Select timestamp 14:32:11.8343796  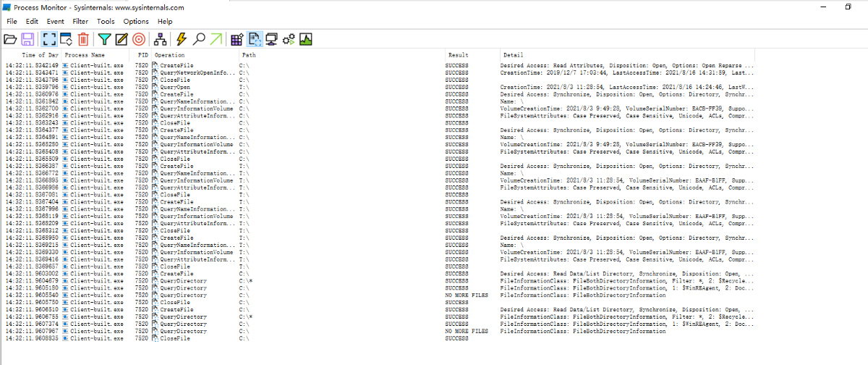coord(32,80)
